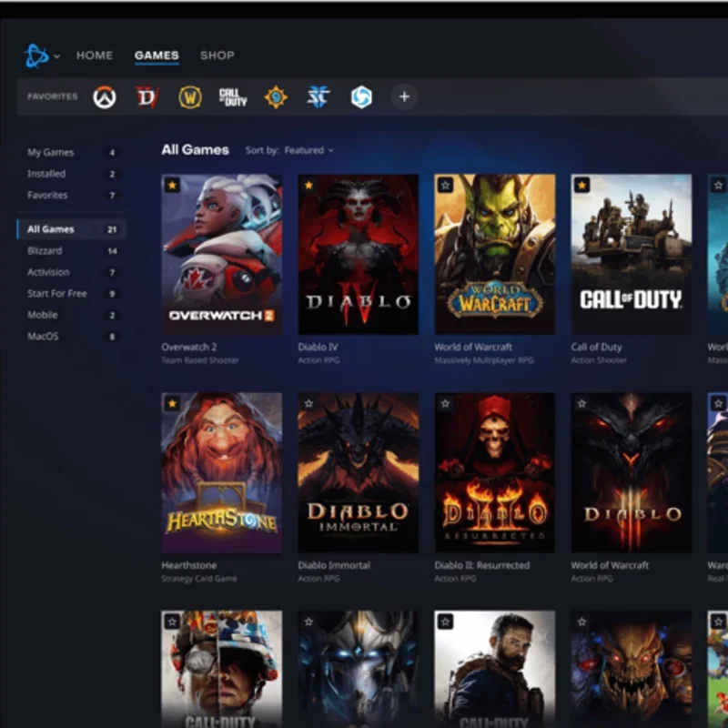
Task: Open StarCraft icon in favorites bar
Action: click(318, 97)
